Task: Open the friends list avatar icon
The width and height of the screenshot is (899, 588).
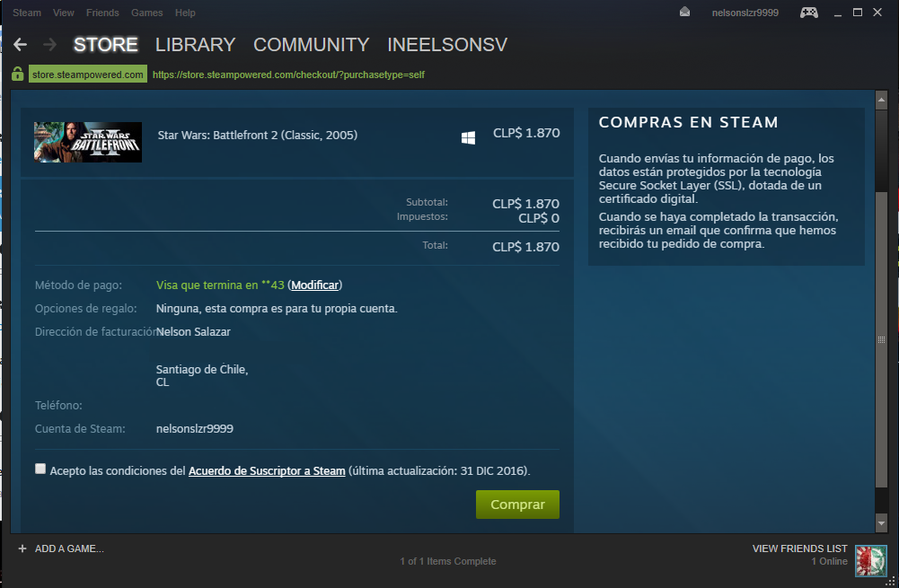Action: click(870, 561)
